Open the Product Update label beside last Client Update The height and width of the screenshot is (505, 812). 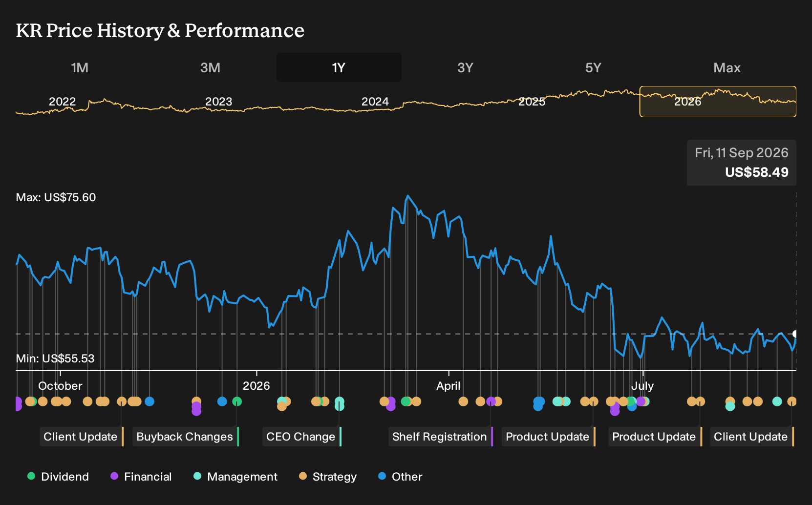tap(655, 437)
